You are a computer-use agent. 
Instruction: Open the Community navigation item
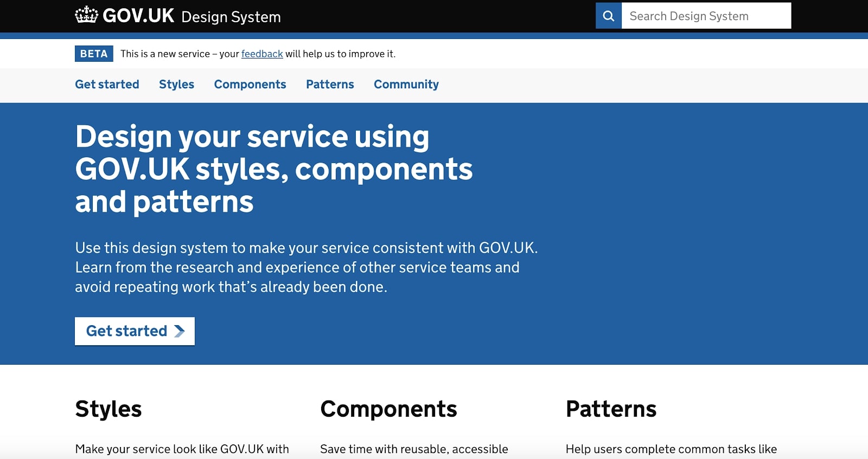click(406, 85)
